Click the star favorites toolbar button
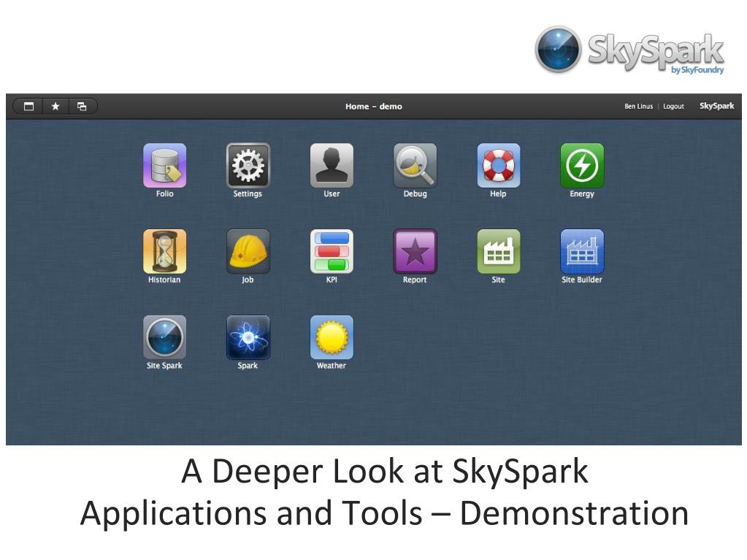This screenshot has width=747, height=560. pos(55,106)
